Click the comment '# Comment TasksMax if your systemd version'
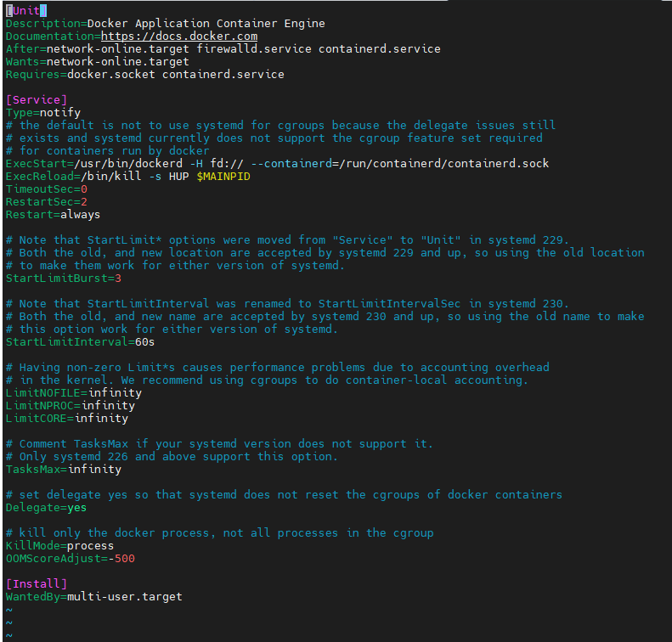Screen dimensions: 672x642 pyautogui.click(x=219, y=444)
